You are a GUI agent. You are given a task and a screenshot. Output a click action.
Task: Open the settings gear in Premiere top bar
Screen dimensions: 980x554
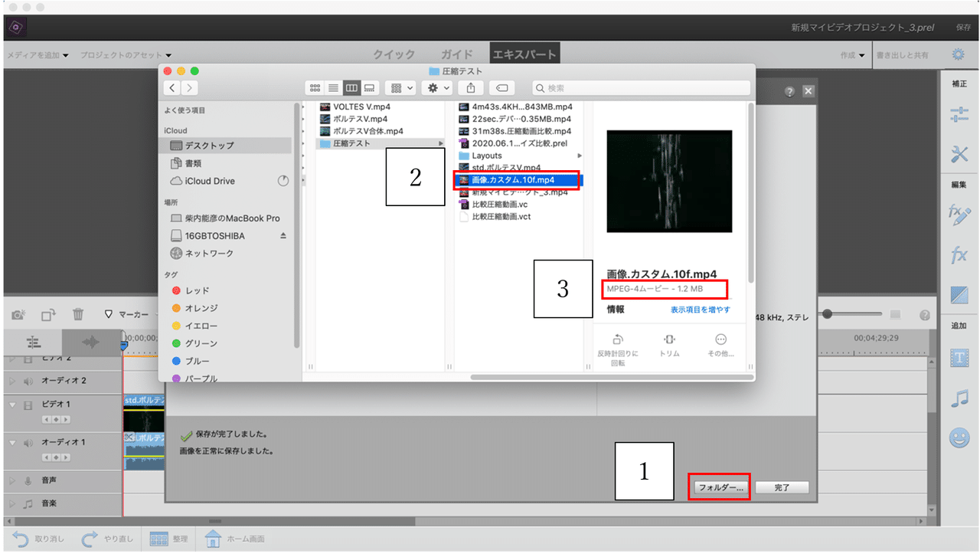pos(958,55)
